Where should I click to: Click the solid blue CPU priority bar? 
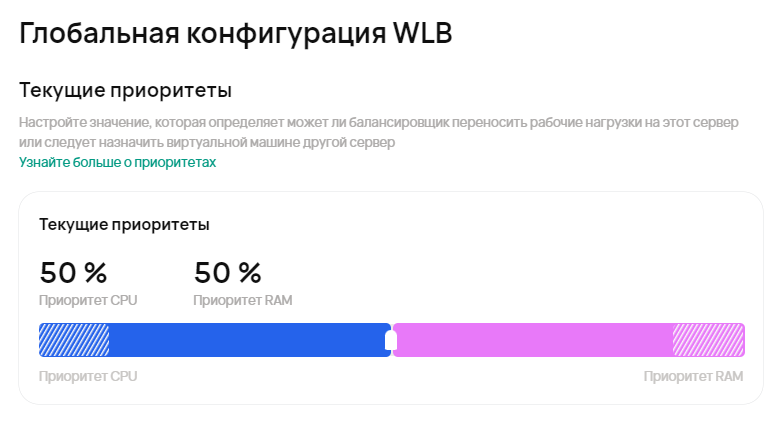click(x=248, y=340)
